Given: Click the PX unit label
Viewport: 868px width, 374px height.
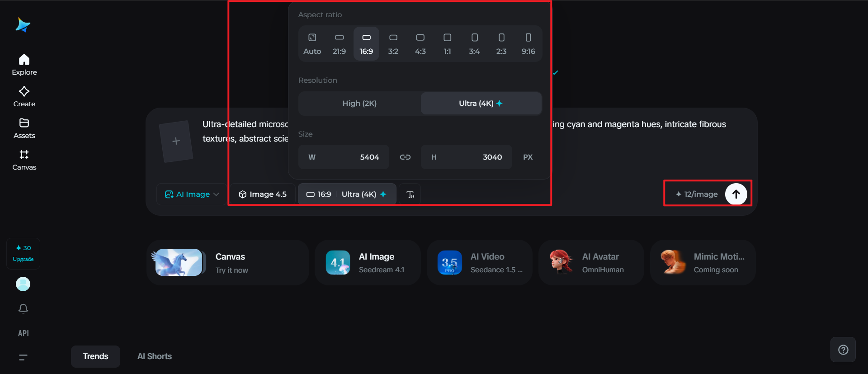Looking at the screenshot, I should click(528, 157).
